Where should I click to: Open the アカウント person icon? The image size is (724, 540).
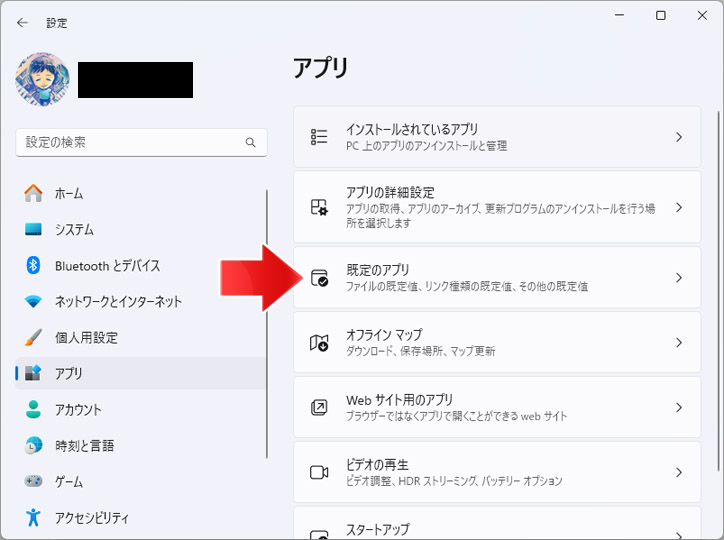33,409
